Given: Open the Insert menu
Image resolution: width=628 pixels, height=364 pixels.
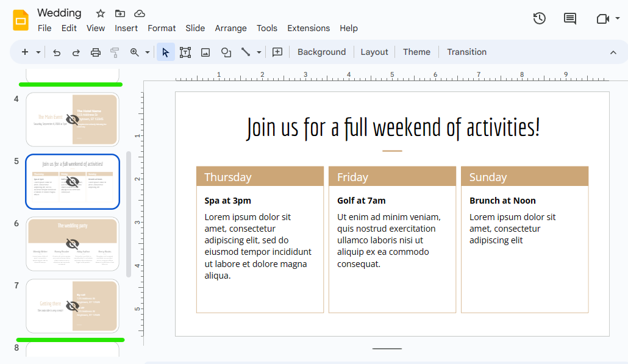Looking at the screenshot, I should 126,29.
